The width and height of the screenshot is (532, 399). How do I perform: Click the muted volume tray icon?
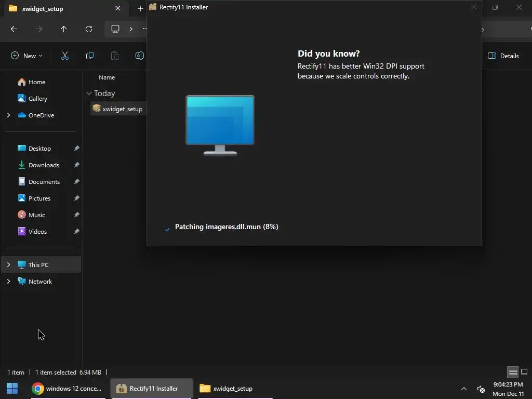click(x=481, y=389)
